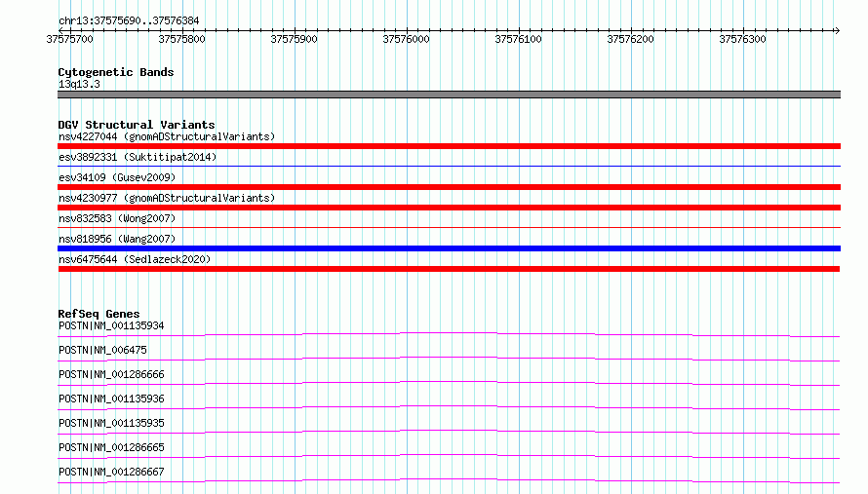Image resolution: width=868 pixels, height=494 pixels.
Task: Click ruler tick label 37576200
Action: point(630,39)
